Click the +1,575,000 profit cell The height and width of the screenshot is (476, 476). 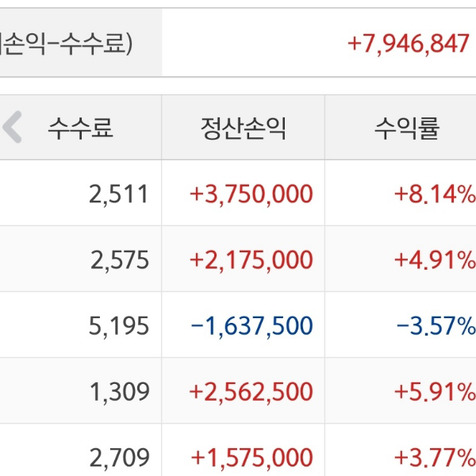pyautogui.click(x=251, y=457)
